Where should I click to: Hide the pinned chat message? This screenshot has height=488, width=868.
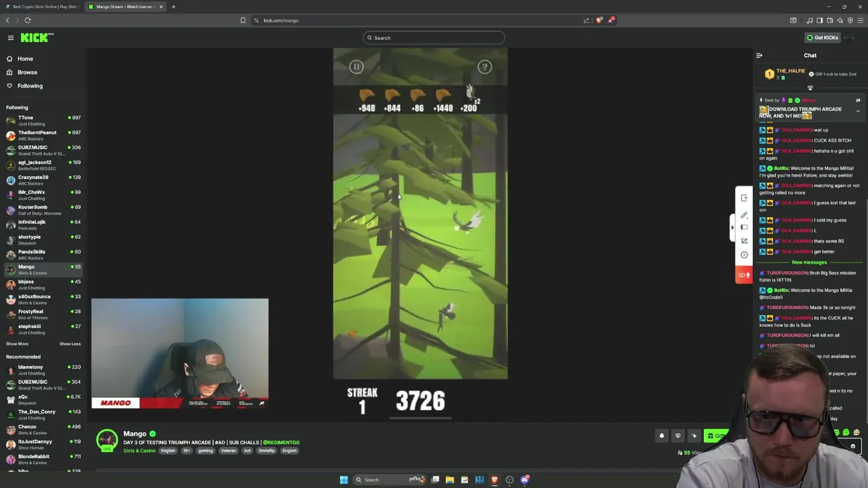pos(858,100)
